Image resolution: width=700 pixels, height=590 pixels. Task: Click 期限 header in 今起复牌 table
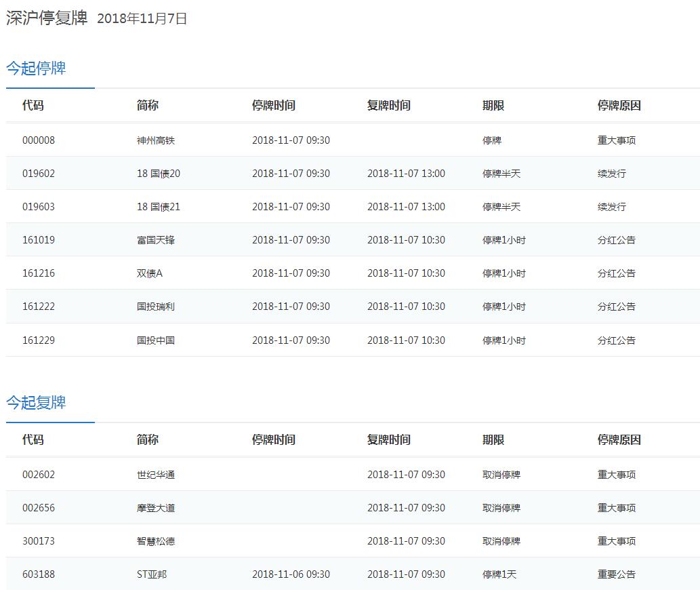pyautogui.click(x=493, y=440)
